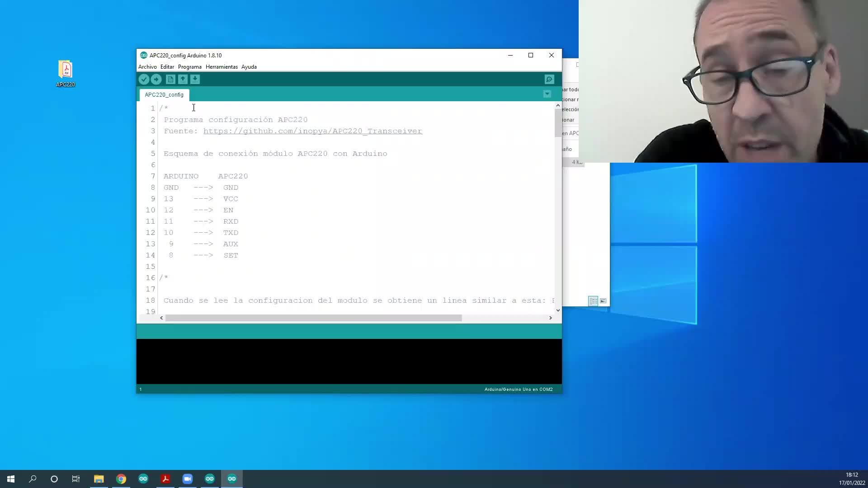Open the Archivo menu

tap(147, 67)
